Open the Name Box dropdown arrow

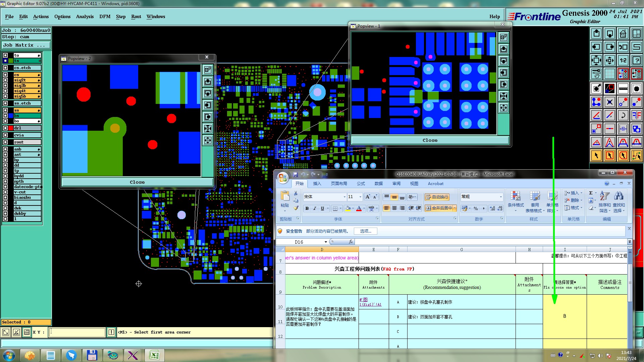click(x=325, y=242)
